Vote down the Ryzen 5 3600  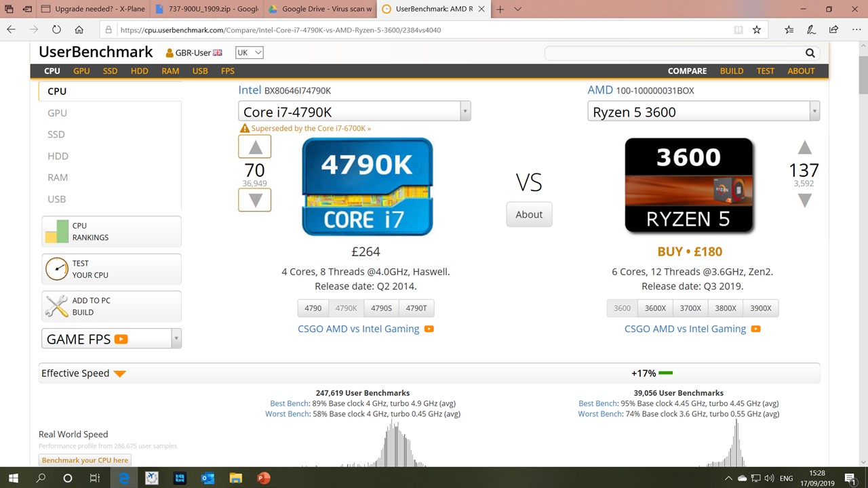(x=804, y=200)
